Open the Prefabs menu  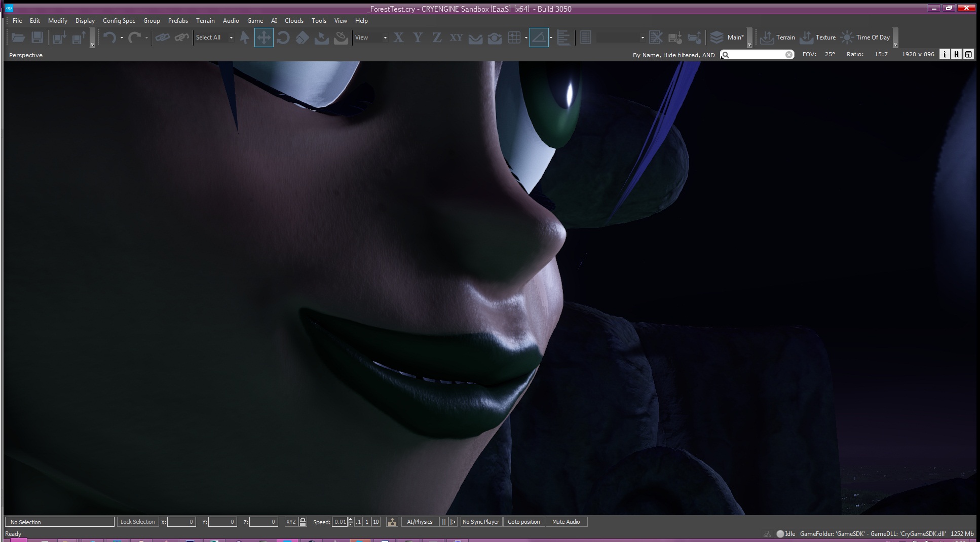tap(178, 21)
